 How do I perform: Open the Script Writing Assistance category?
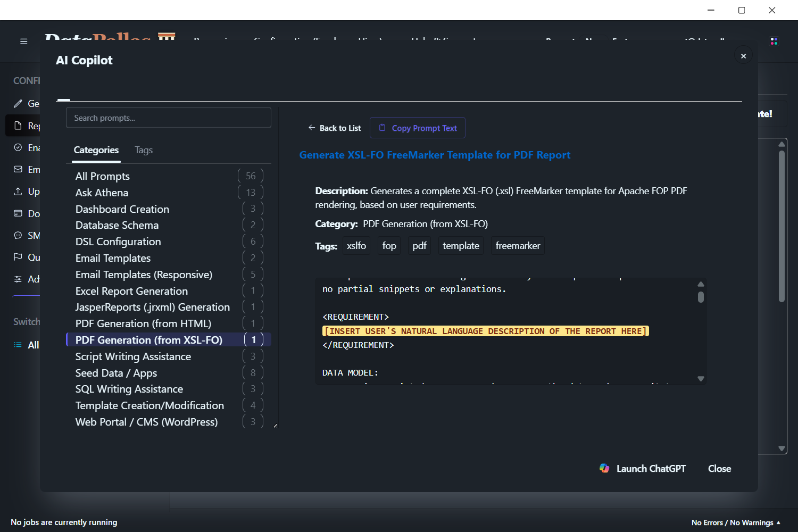[x=169, y=356]
